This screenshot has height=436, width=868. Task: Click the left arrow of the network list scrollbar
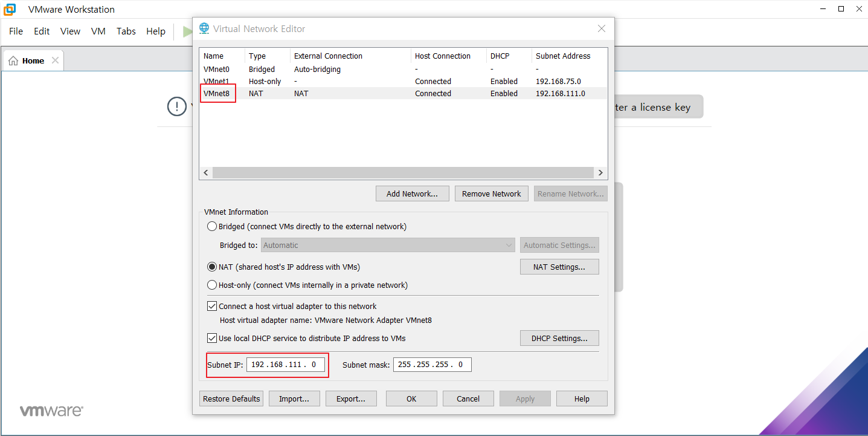pos(206,173)
